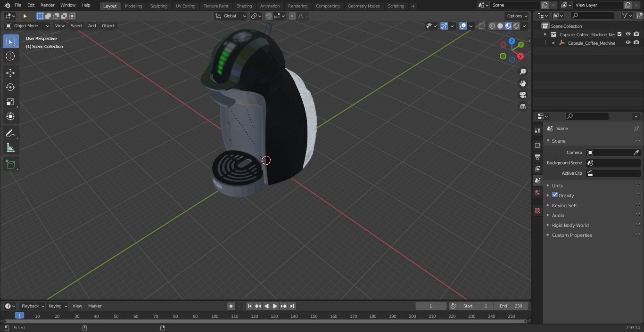Open the View Layer properties tab
644x332 pixels.
[537, 169]
